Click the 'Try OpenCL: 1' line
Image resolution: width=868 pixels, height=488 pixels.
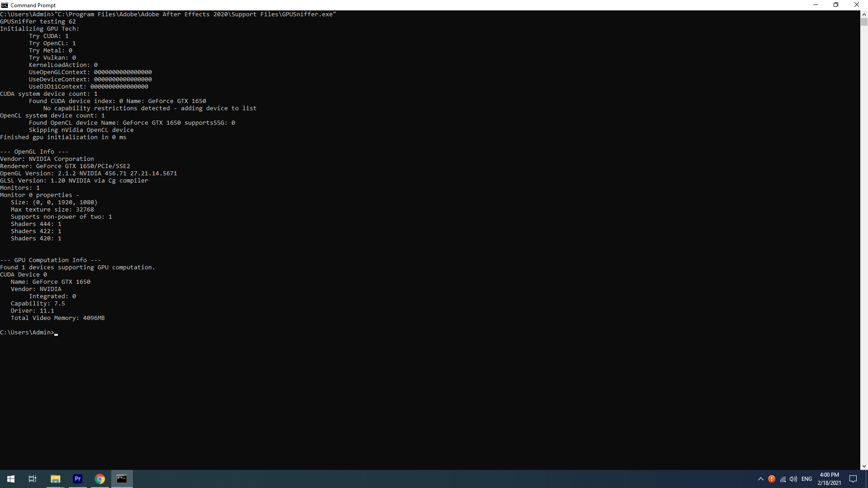tap(52, 43)
